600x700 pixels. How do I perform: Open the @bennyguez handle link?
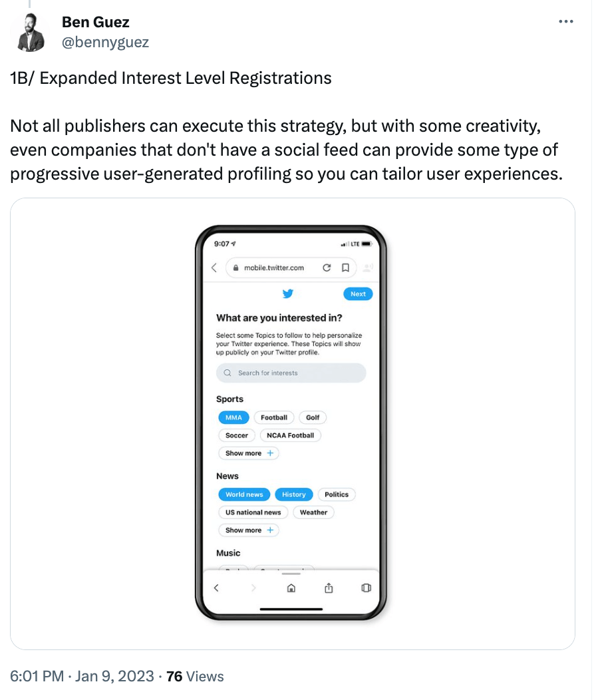[105, 42]
